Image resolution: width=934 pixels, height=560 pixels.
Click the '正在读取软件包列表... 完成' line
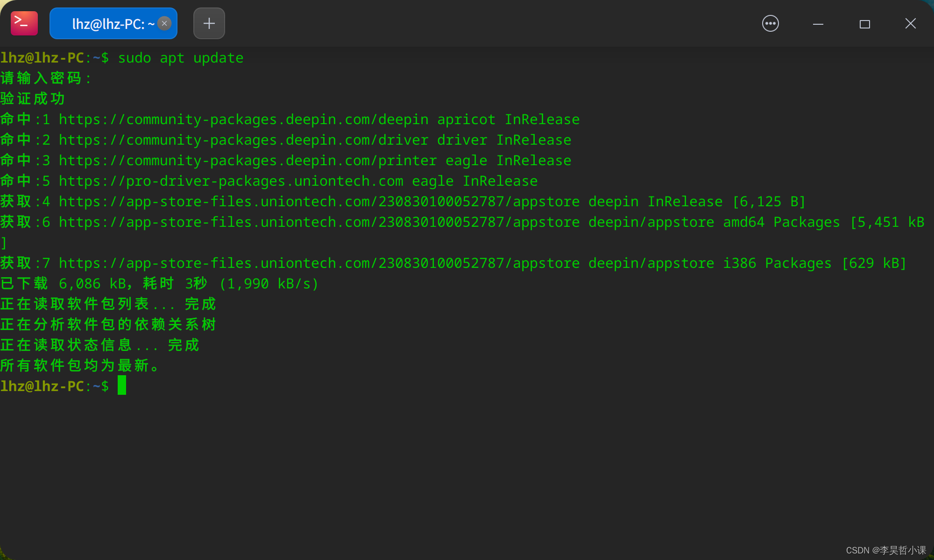[108, 304]
